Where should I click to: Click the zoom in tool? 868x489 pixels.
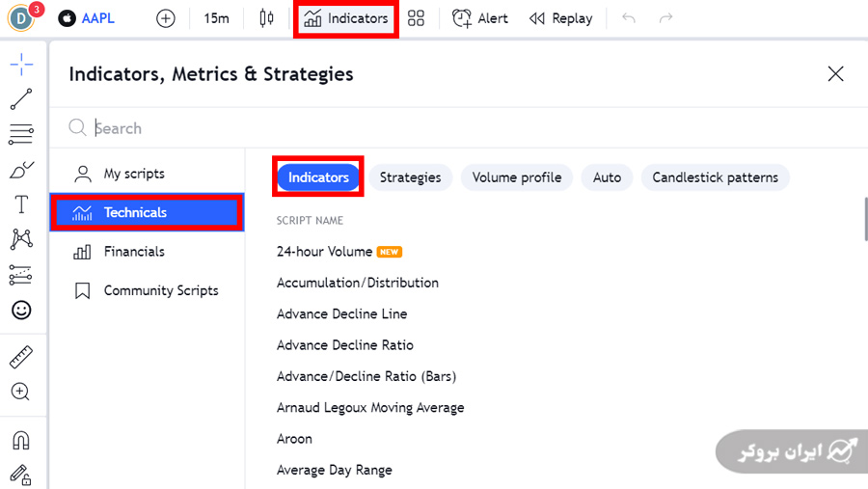coord(21,392)
